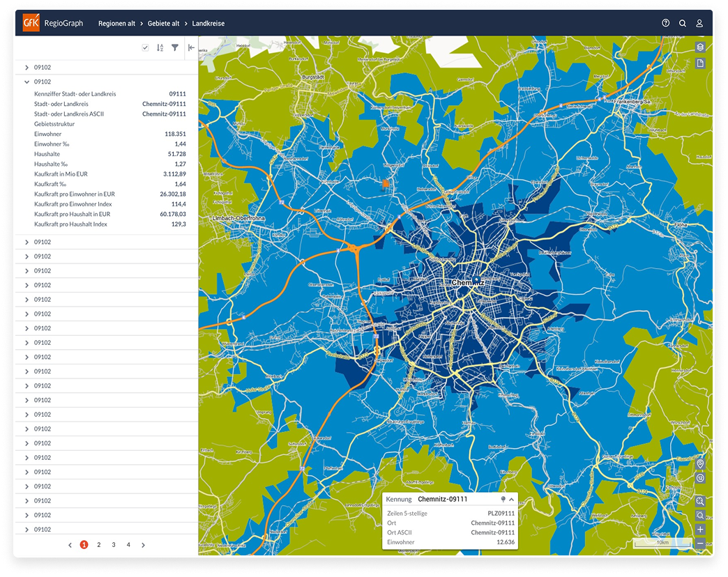This screenshot has width=728, height=577.
Task: Collapse the expanded 09102 entry
Action: click(26, 82)
